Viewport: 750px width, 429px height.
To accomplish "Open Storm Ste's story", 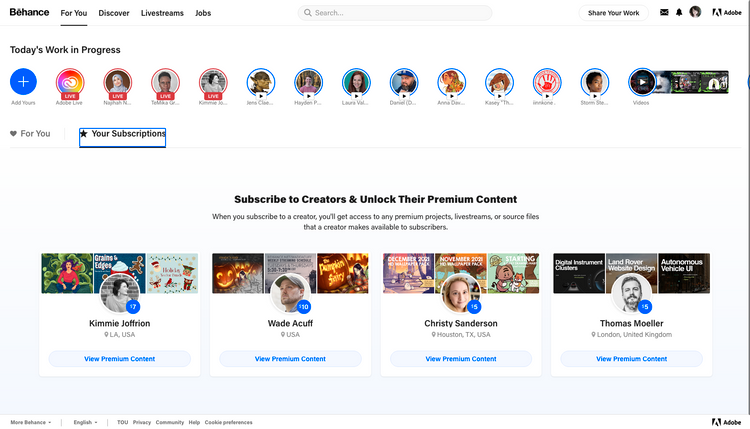I will pos(595,82).
